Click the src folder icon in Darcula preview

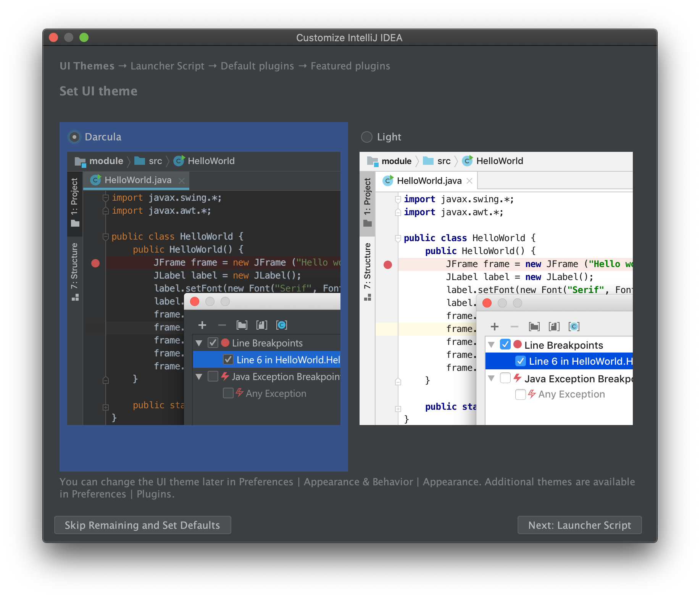[140, 161]
